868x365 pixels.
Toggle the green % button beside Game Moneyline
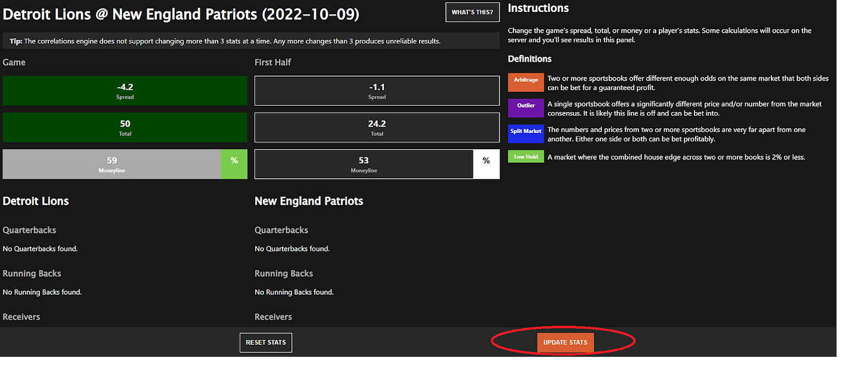click(234, 165)
